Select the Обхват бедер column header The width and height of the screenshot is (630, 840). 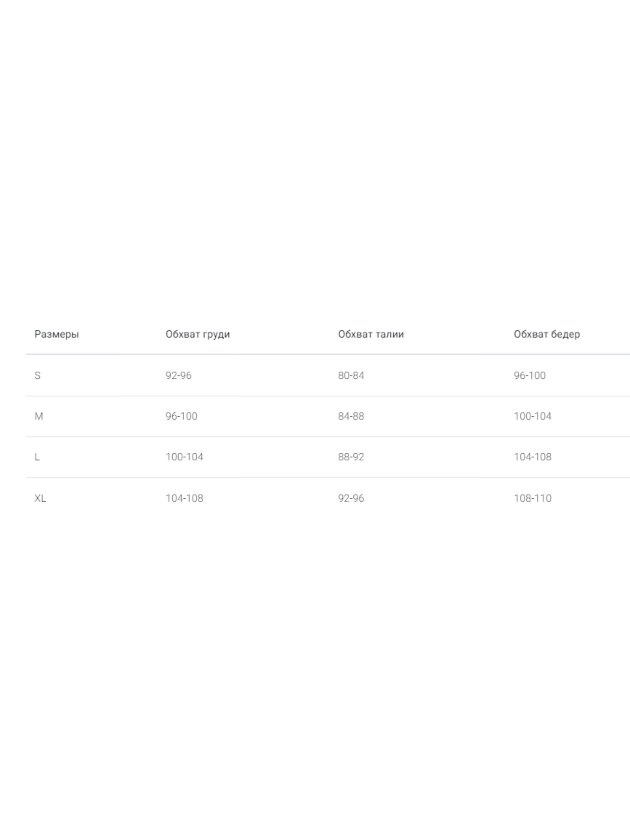[x=546, y=334]
